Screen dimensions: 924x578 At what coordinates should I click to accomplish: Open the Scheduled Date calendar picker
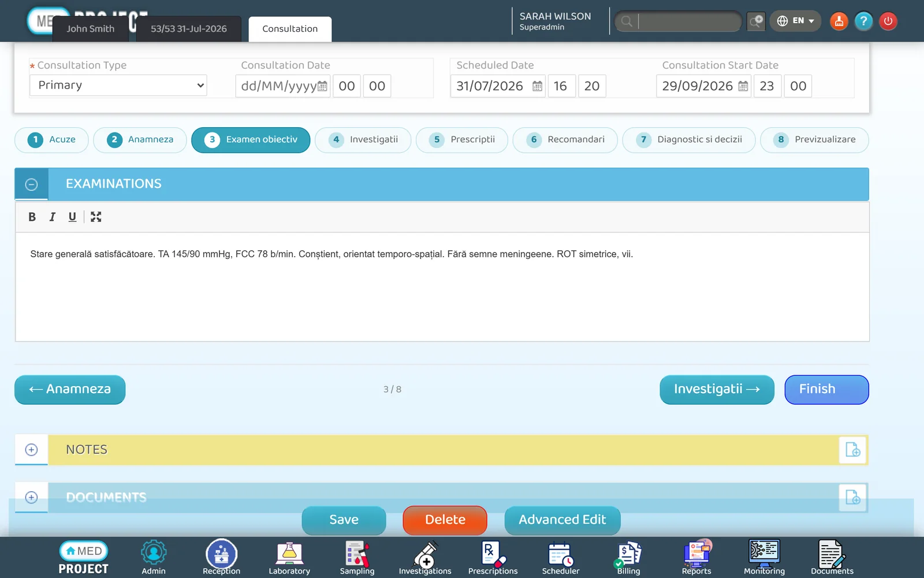coord(537,86)
